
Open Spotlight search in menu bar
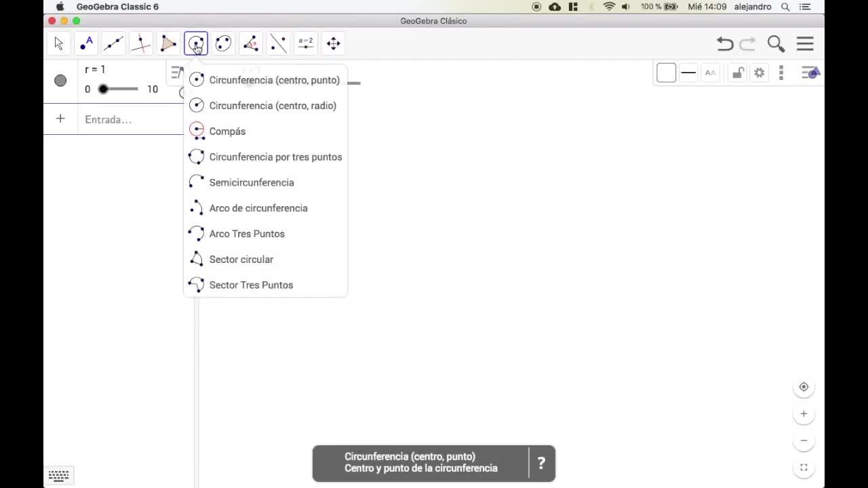(x=785, y=7)
